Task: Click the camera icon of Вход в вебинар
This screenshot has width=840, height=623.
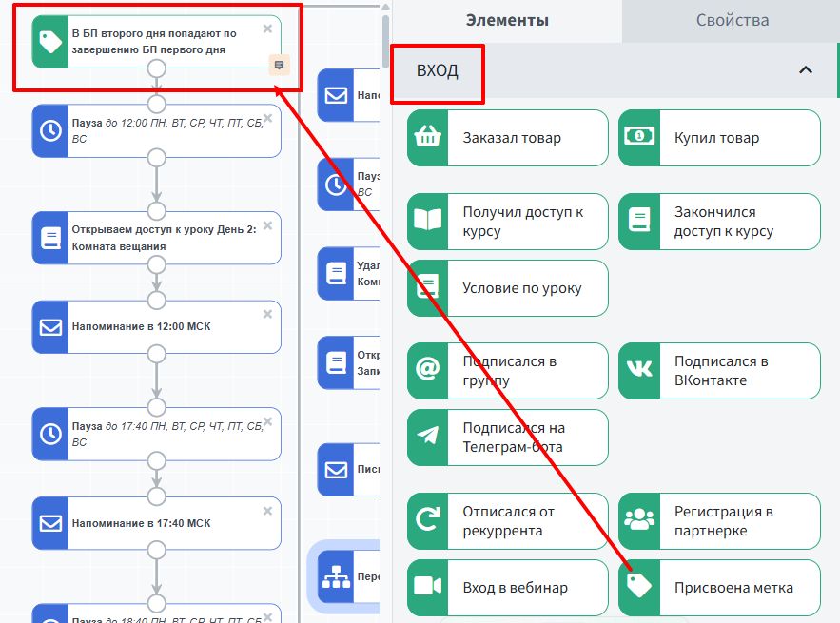Action: click(x=427, y=586)
